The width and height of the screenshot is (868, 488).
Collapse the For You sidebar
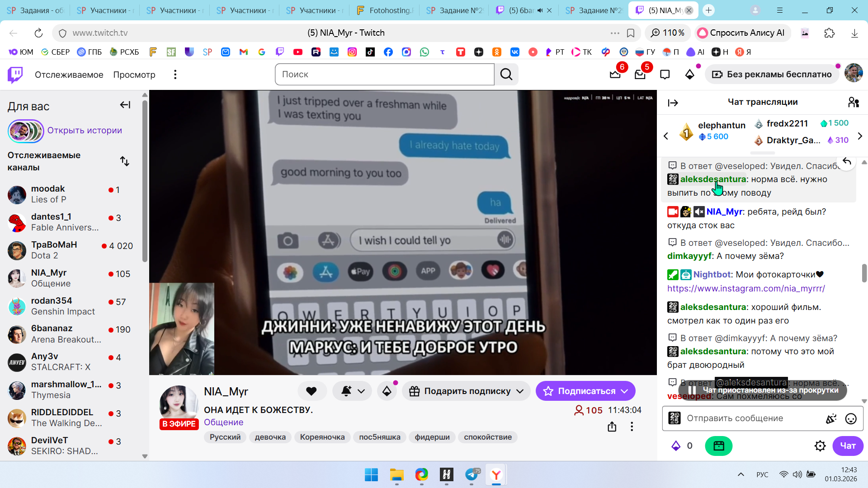coord(125,105)
